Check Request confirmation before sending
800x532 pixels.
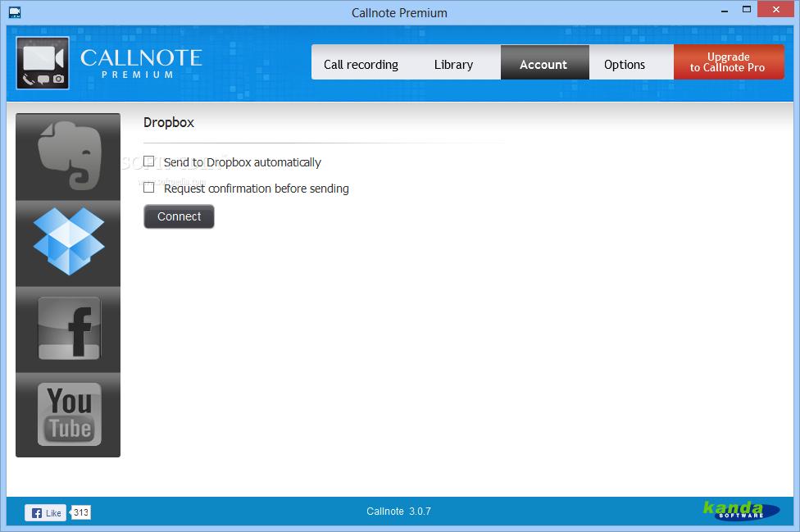point(149,187)
